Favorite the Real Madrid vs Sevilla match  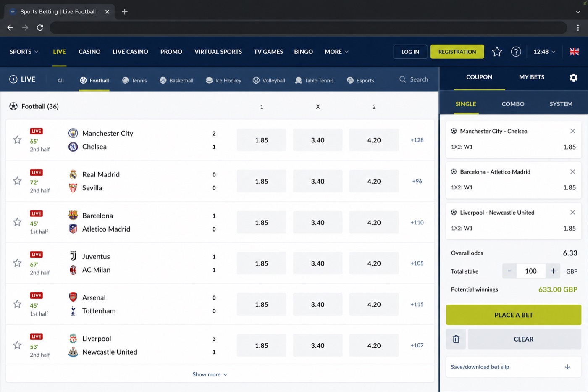(x=17, y=181)
